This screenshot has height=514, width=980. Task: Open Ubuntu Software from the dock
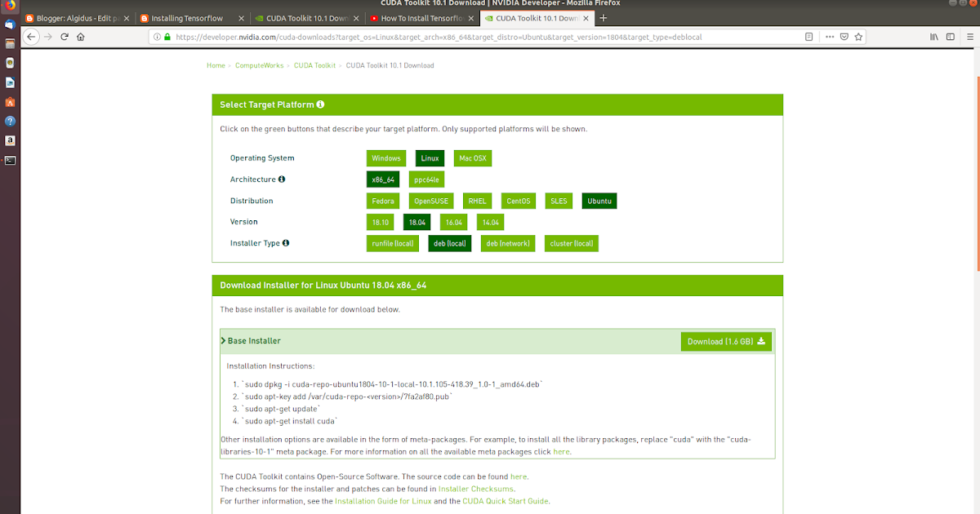(x=10, y=102)
